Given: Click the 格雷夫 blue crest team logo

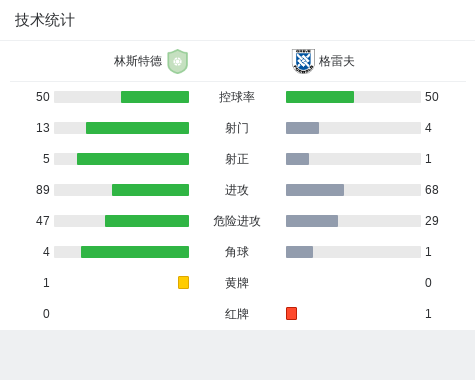Looking at the screenshot, I should click(x=303, y=61).
